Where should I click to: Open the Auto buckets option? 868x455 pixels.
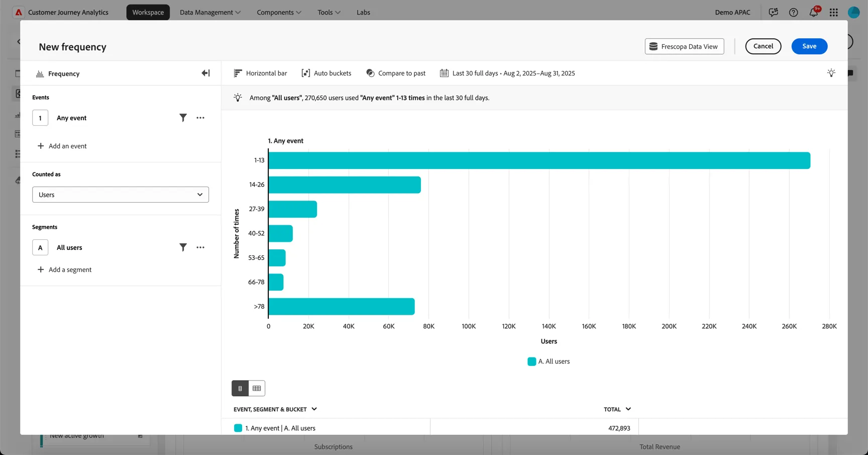(x=327, y=73)
